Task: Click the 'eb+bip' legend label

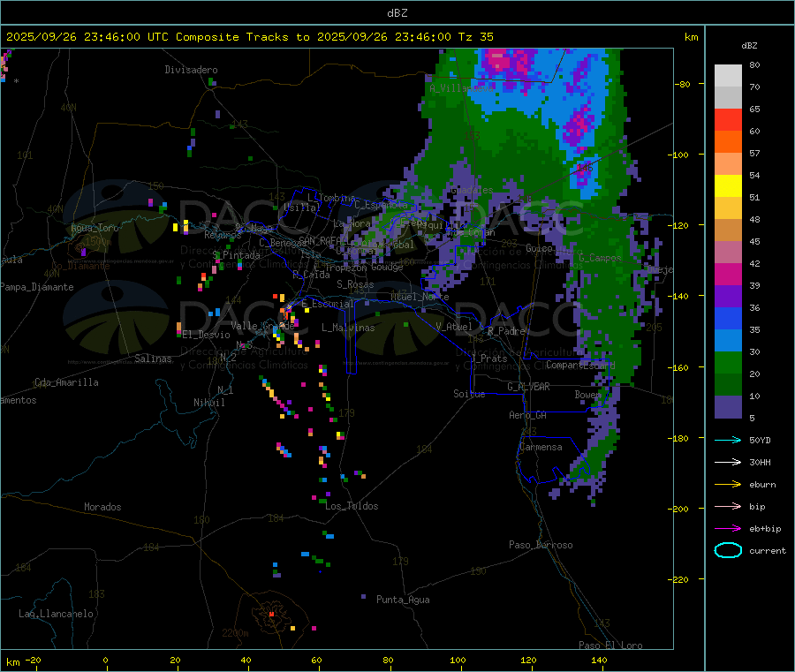Action: (765, 529)
